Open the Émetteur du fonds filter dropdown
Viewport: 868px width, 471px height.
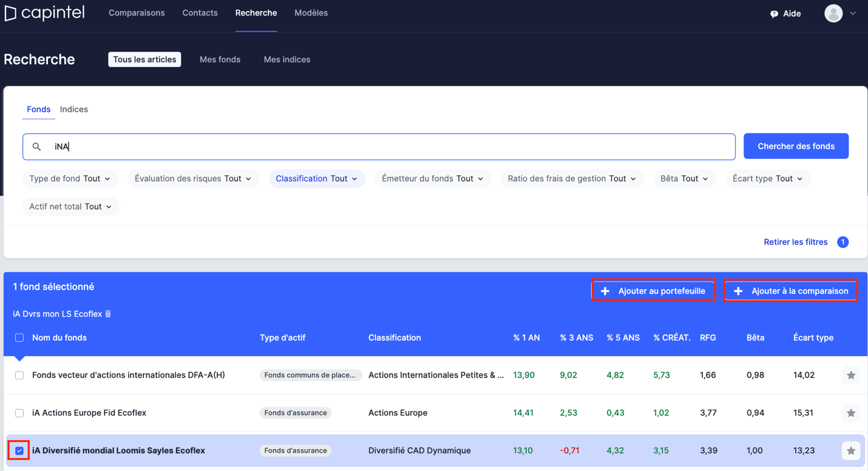[x=433, y=178]
